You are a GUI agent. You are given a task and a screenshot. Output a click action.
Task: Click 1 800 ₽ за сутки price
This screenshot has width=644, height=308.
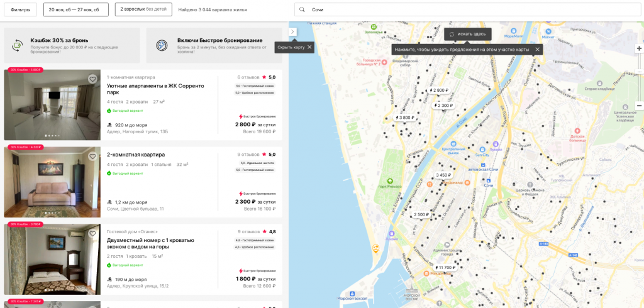[255, 279]
